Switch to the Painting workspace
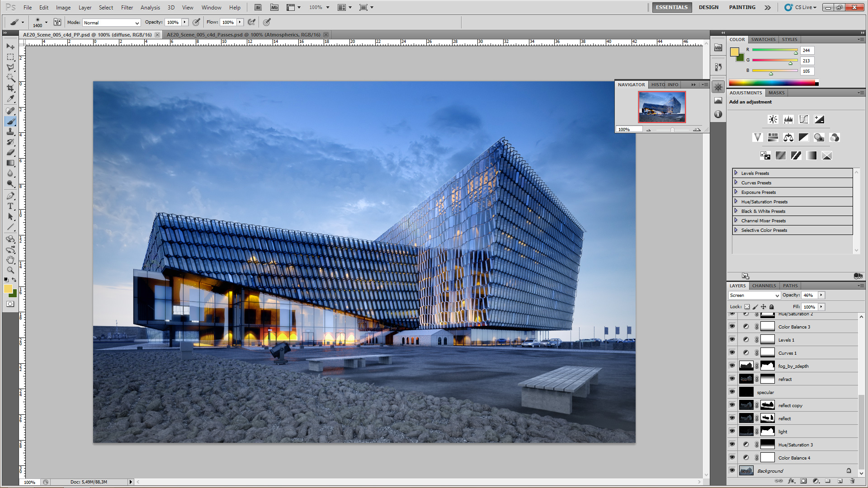This screenshot has width=868, height=488. click(x=742, y=7)
